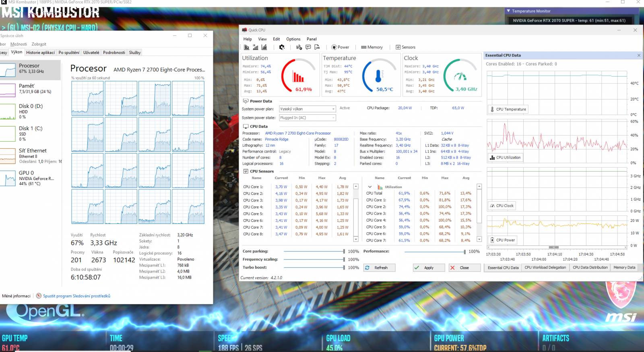Click second dotted chart icon in Quick CPU toolbar
The image size is (644, 352).
(x=255, y=47)
